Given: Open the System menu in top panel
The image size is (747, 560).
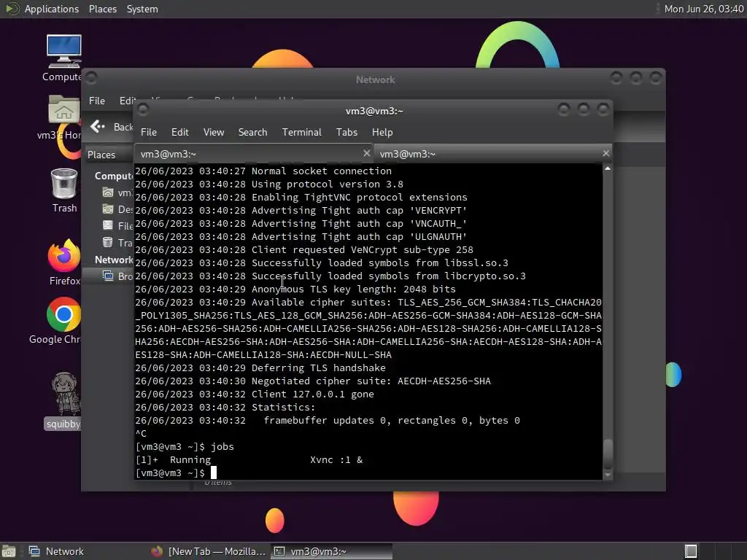Looking at the screenshot, I should (142, 9).
